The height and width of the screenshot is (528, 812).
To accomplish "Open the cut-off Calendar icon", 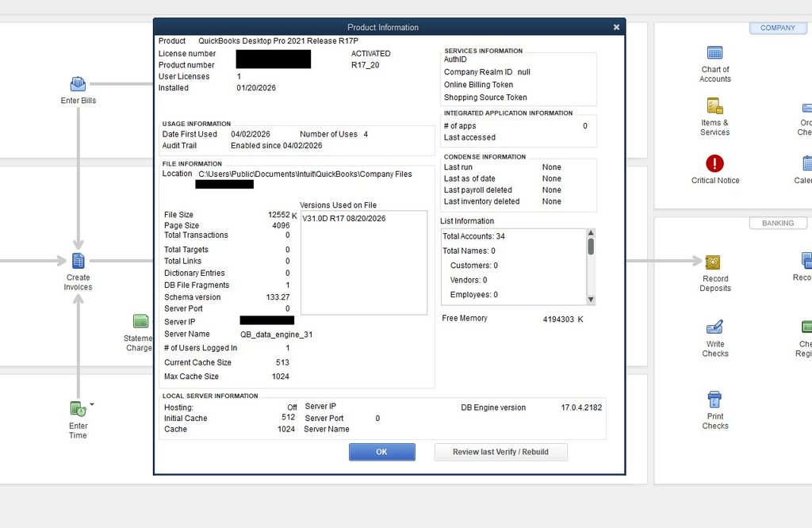I will [x=807, y=163].
